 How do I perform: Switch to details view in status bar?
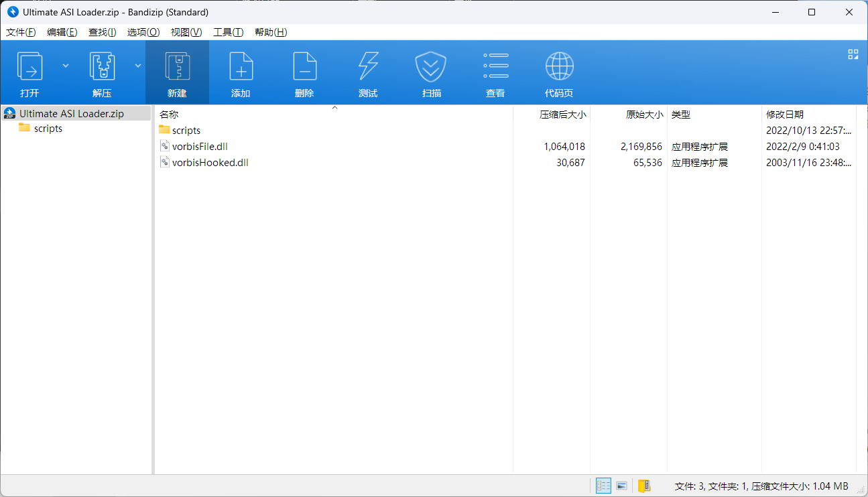click(603, 486)
